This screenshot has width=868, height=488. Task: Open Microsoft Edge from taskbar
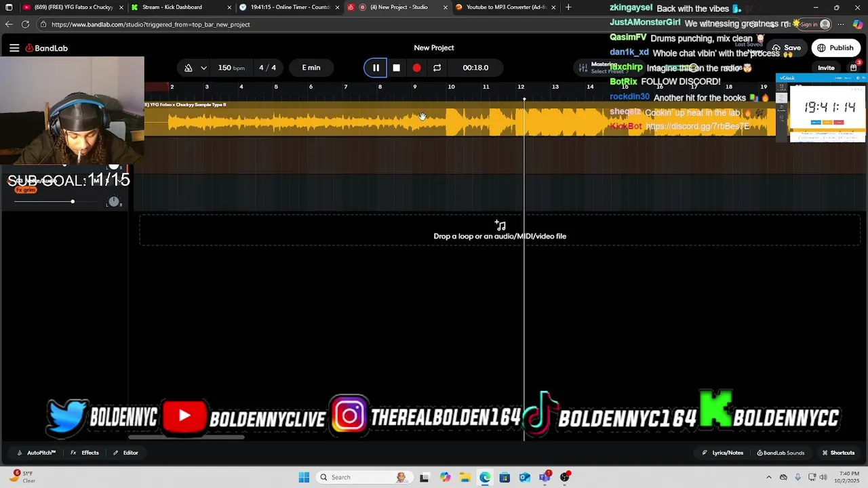pyautogui.click(x=485, y=477)
